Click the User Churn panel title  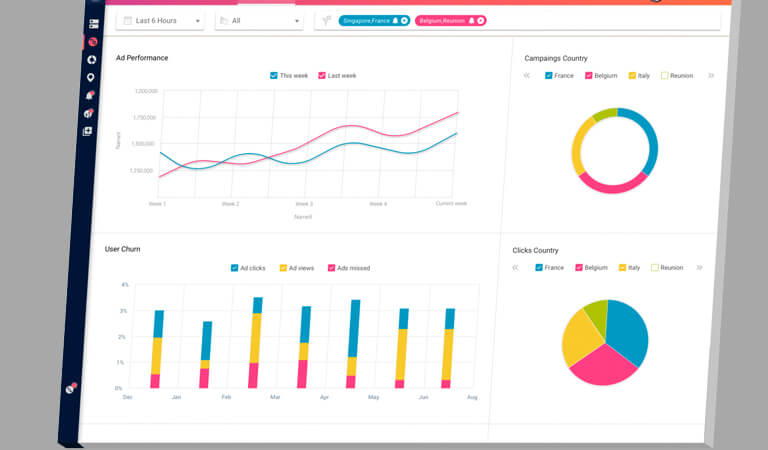(122, 249)
